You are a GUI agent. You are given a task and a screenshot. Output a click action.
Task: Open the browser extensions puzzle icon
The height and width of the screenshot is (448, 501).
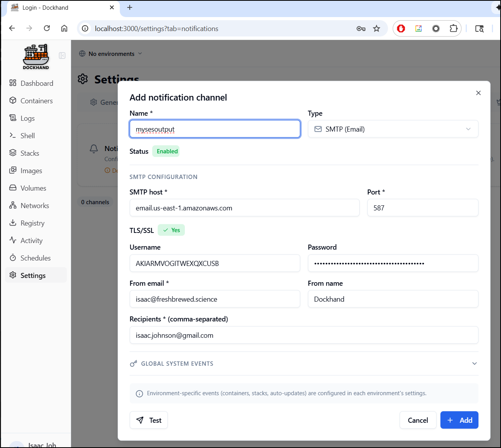[453, 28]
